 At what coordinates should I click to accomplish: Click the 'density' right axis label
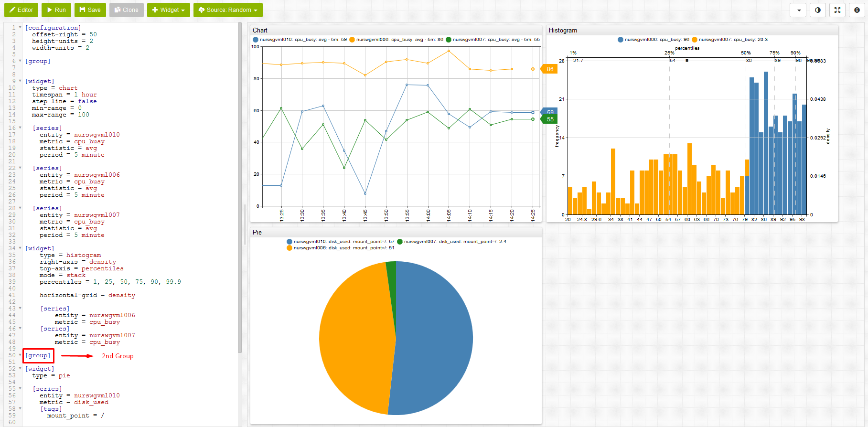coord(828,136)
